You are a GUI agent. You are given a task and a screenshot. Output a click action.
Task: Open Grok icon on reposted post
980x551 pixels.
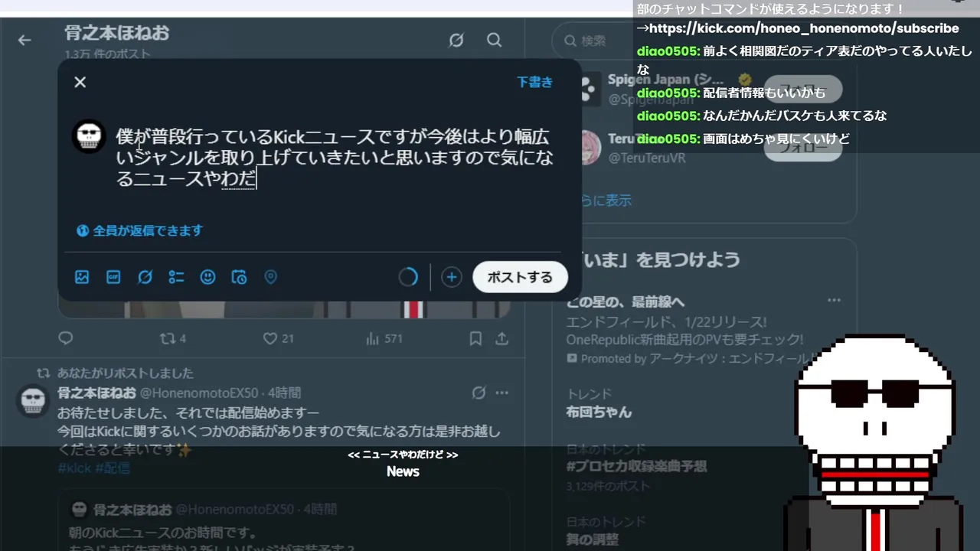point(479,393)
